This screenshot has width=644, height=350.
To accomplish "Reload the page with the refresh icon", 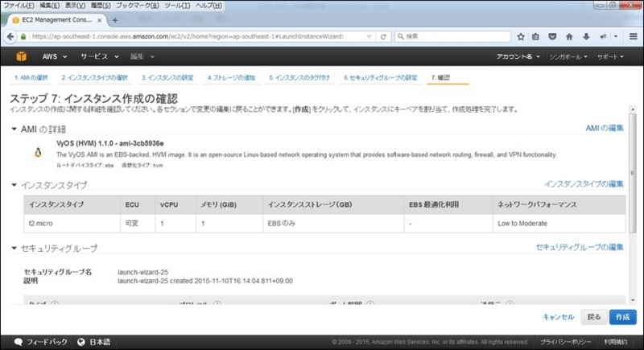I will pos(383,36).
